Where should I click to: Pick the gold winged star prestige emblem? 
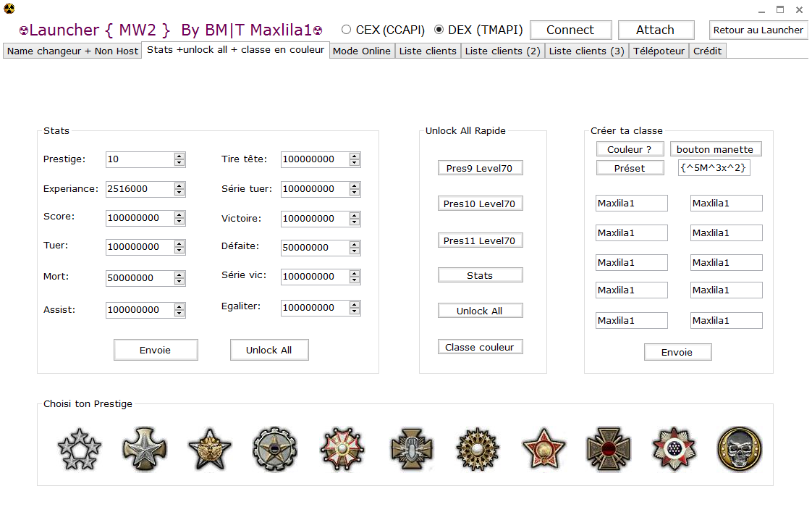click(210, 449)
